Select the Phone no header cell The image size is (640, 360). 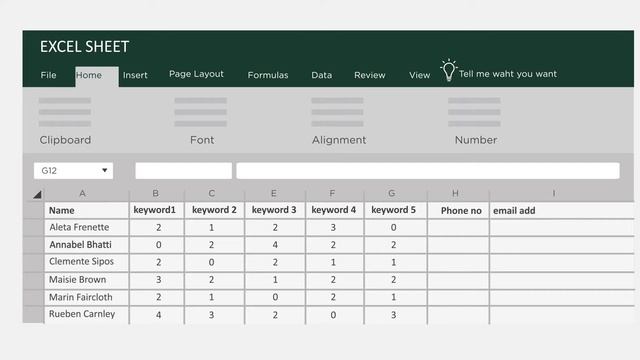point(459,211)
